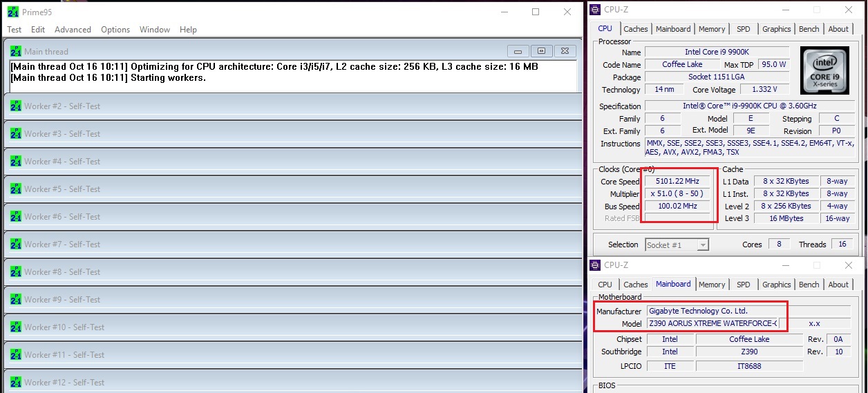This screenshot has width=868, height=393.
Task: Click the Worker #5 Self-Test window icon
Action: tap(15, 189)
